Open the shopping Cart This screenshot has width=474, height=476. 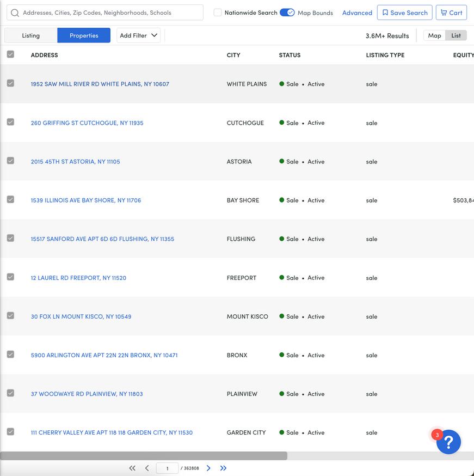click(451, 13)
